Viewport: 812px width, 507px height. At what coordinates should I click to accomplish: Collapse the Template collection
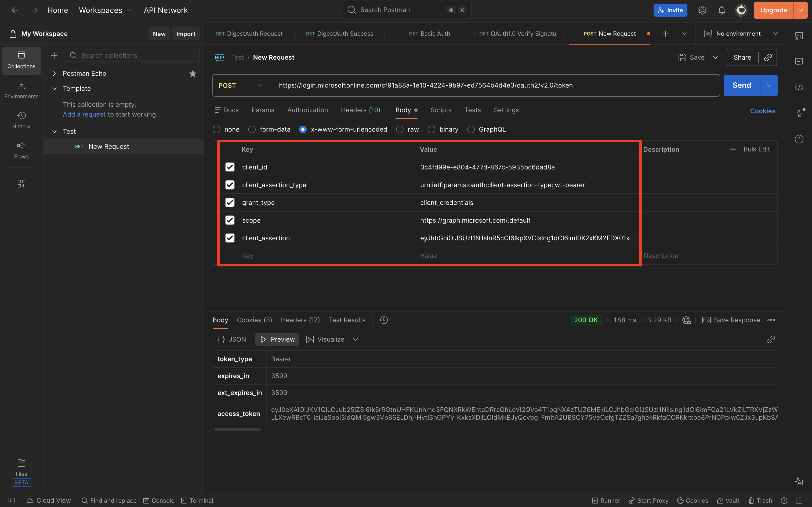(x=54, y=89)
